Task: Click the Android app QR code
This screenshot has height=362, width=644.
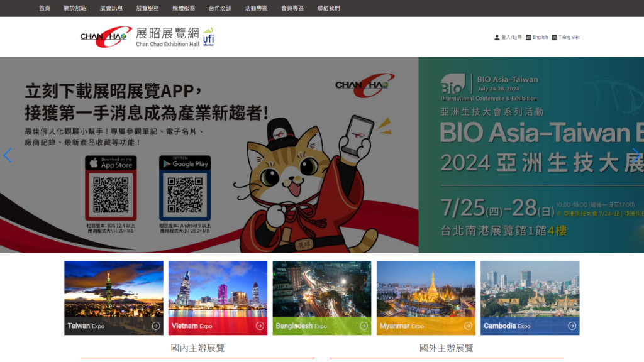Action: [185, 195]
